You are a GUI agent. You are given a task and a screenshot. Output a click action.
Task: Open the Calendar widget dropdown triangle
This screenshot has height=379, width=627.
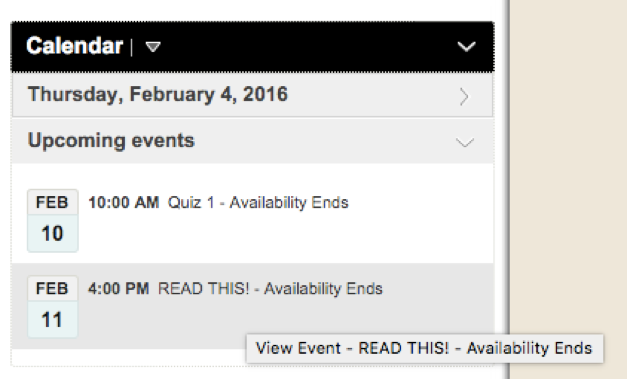153,47
